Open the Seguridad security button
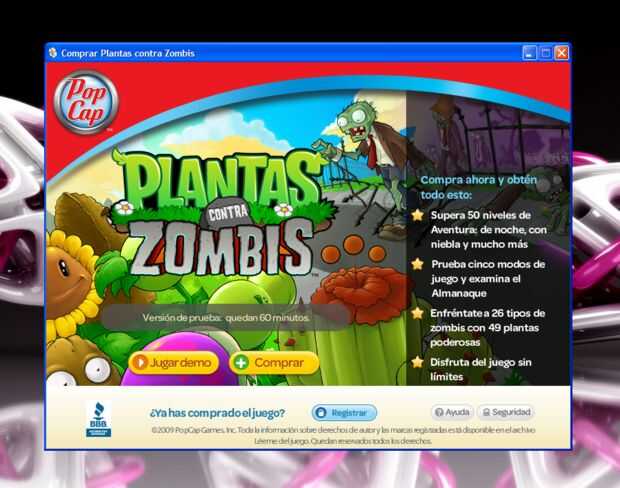620x488 pixels. coord(506,412)
